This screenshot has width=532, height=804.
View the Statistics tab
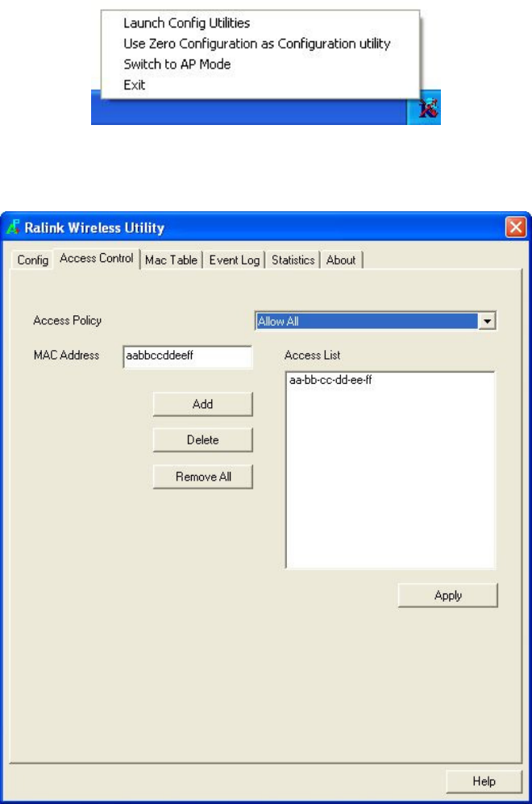(293, 260)
